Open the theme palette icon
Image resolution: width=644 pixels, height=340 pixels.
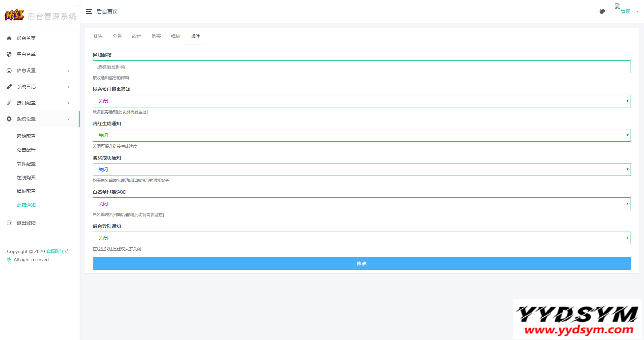tap(602, 11)
